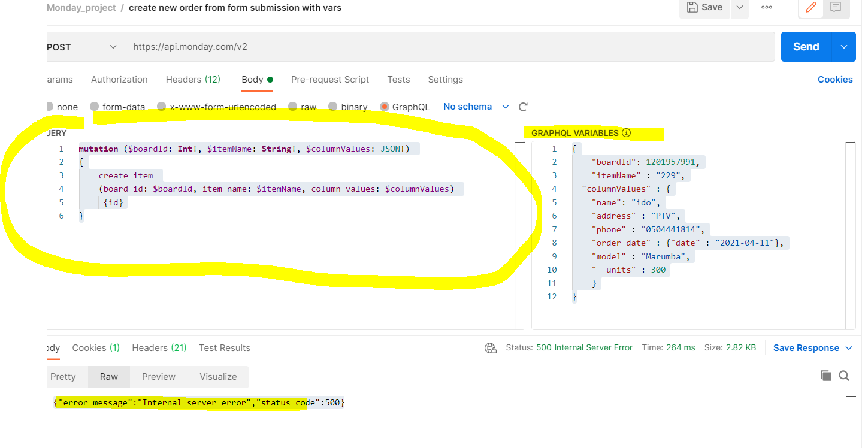Search the response with magnifier icon
Image resolution: width=868 pixels, height=448 pixels.
(x=844, y=376)
